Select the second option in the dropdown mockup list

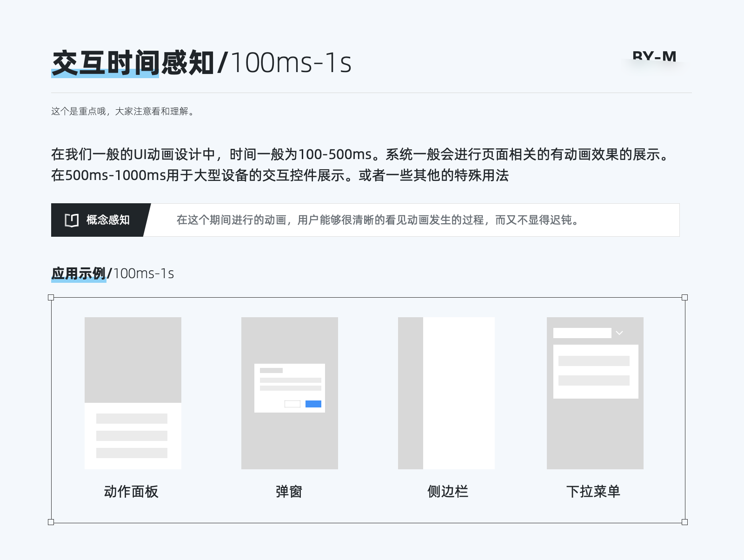594,380
